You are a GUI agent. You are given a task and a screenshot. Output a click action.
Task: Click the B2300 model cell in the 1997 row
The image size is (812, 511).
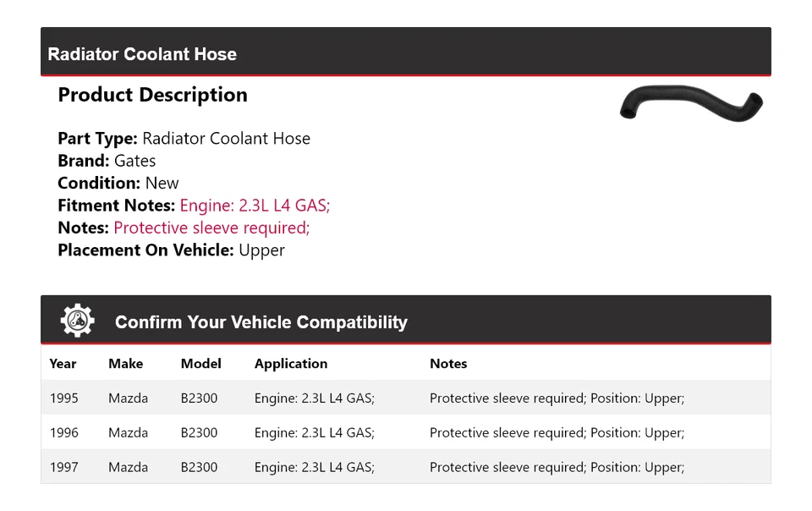[x=199, y=467]
